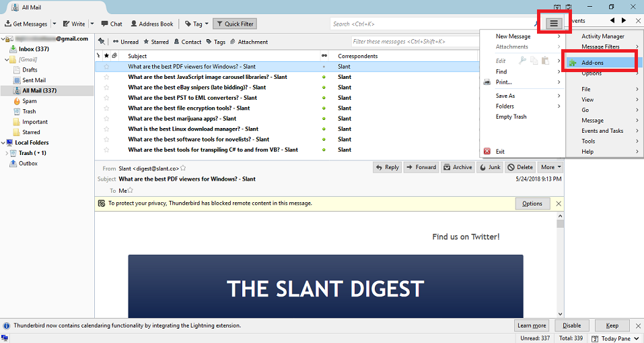
Task: Select Inbox (337) folder
Action: point(34,49)
